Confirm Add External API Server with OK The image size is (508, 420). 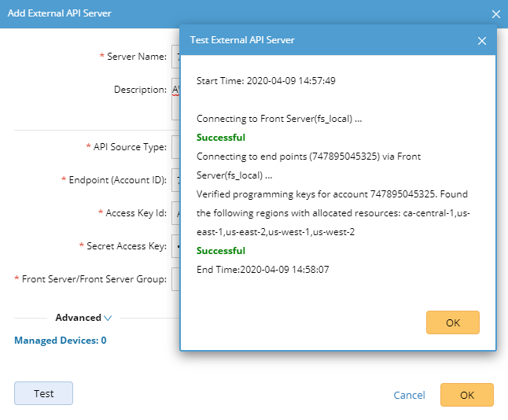pos(466,395)
